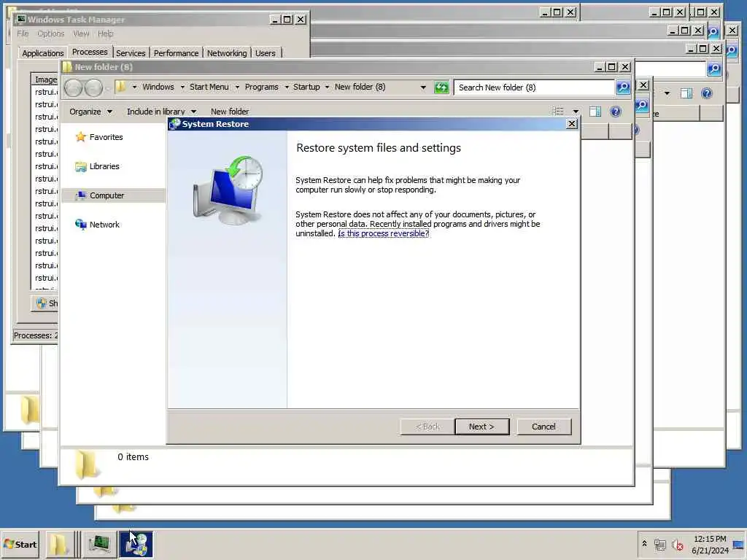Click the folder icon in address bar
Image resolution: width=747 pixels, height=560 pixels.
pyautogui.click(x=121, y=87)
